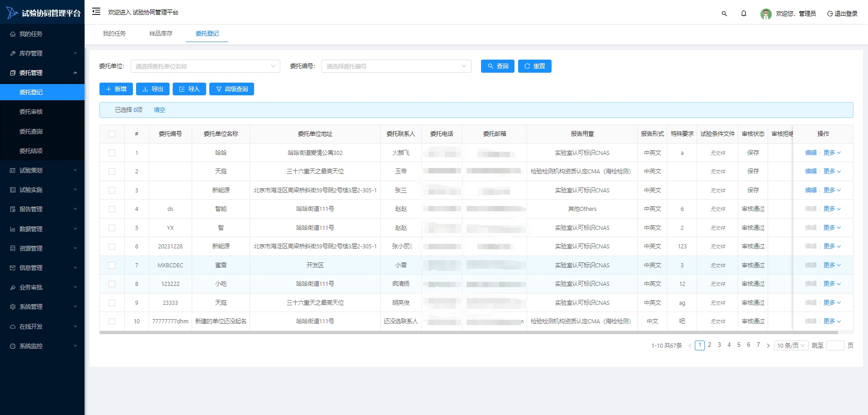Click the 导入 import button
The height and width of the screenshot is (415, 868).
coord(189,89)
